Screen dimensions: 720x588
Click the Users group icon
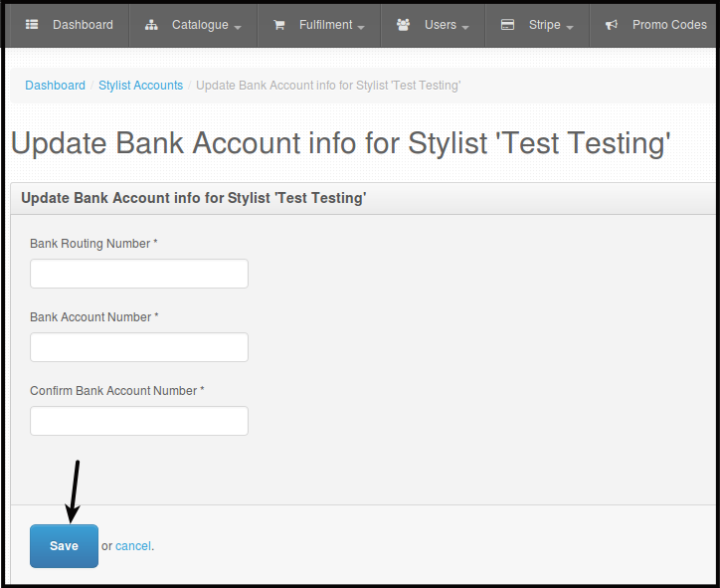tap(403, 24)
